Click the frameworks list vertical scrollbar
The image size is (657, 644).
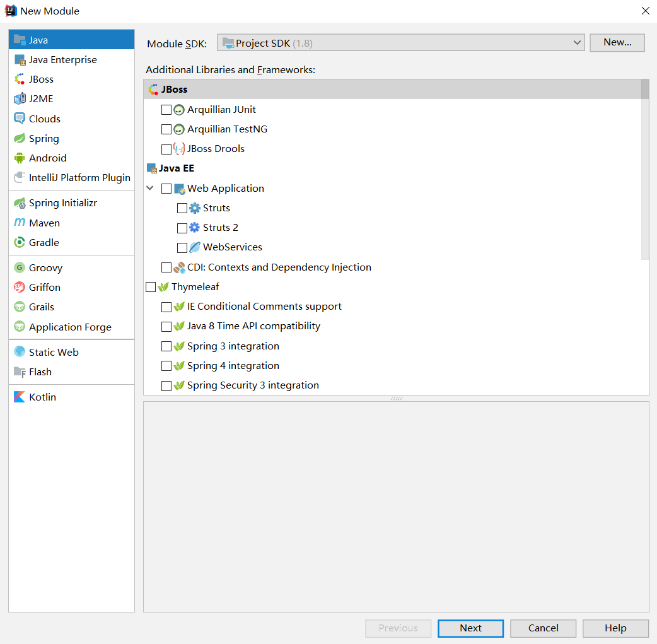(x=645, y=170)
